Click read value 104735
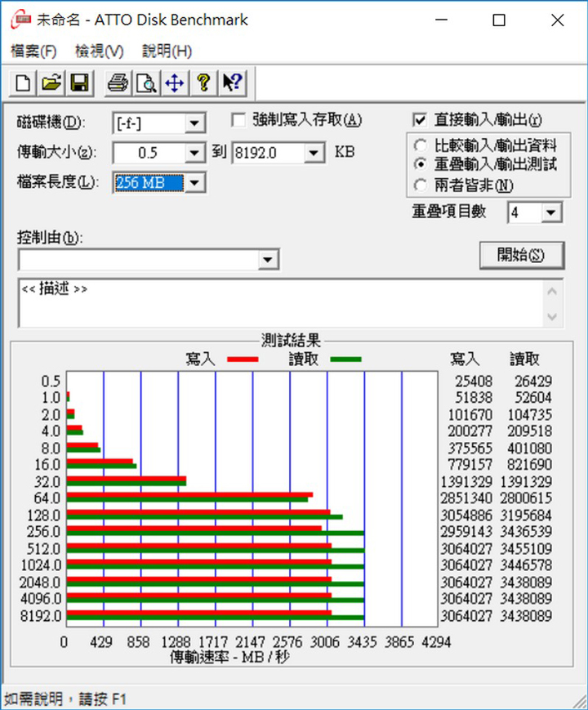588x710 pixels. pyautogui.click(x=529, y=415)
